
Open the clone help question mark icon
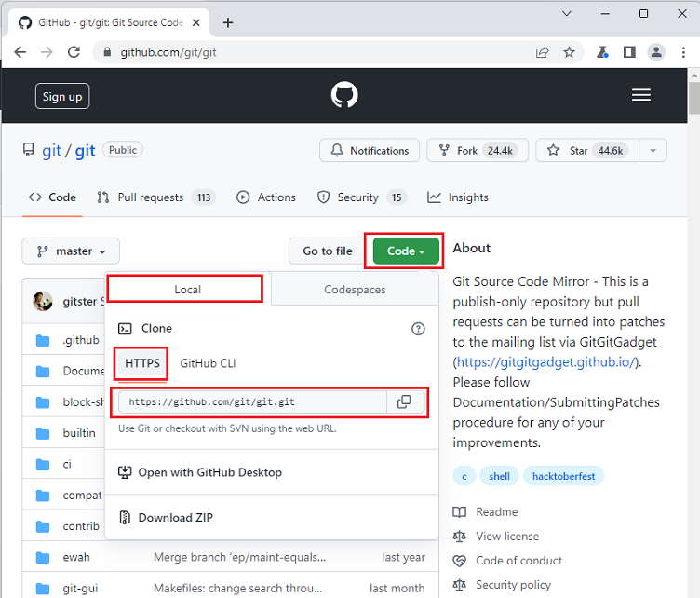click(x=418, y=329)
